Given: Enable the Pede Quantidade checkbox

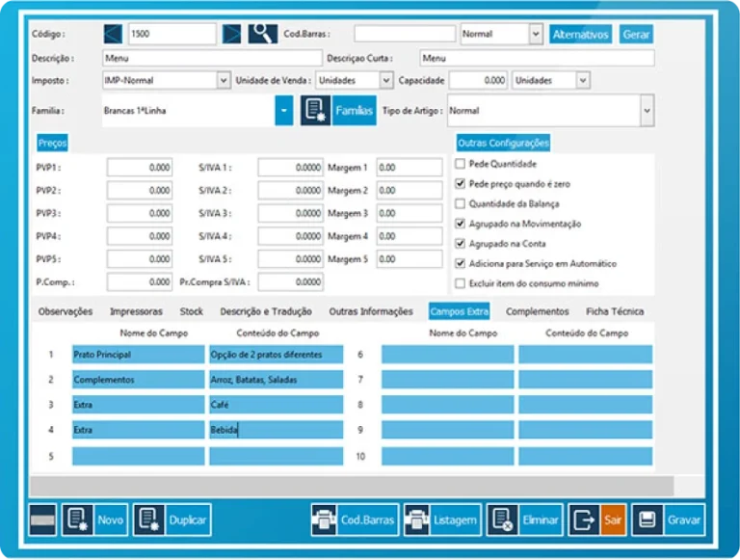Looking at the screenshot, I should (460, 164).
